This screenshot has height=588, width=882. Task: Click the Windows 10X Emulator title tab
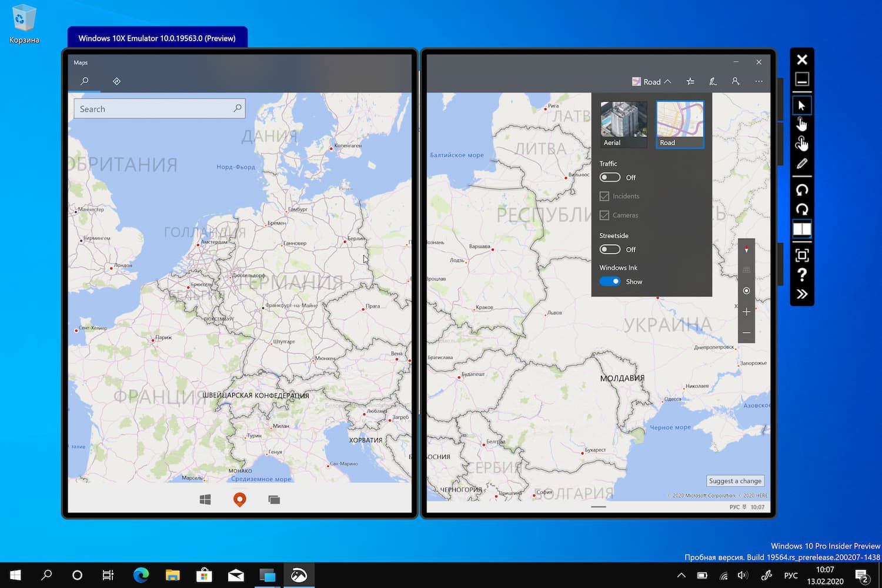[x=157, y=38]
